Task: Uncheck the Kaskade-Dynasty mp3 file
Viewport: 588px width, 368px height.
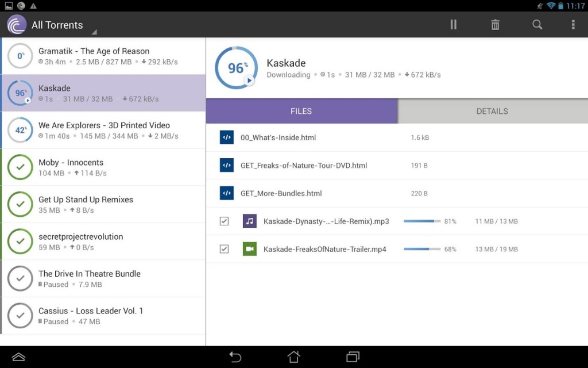Action: point(224,221)
